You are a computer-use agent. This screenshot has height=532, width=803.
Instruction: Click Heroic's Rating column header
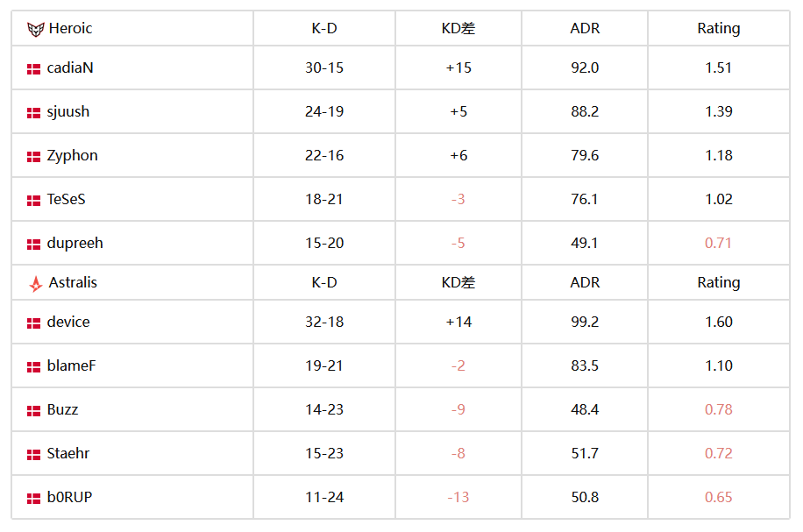(x=719, y=29)
